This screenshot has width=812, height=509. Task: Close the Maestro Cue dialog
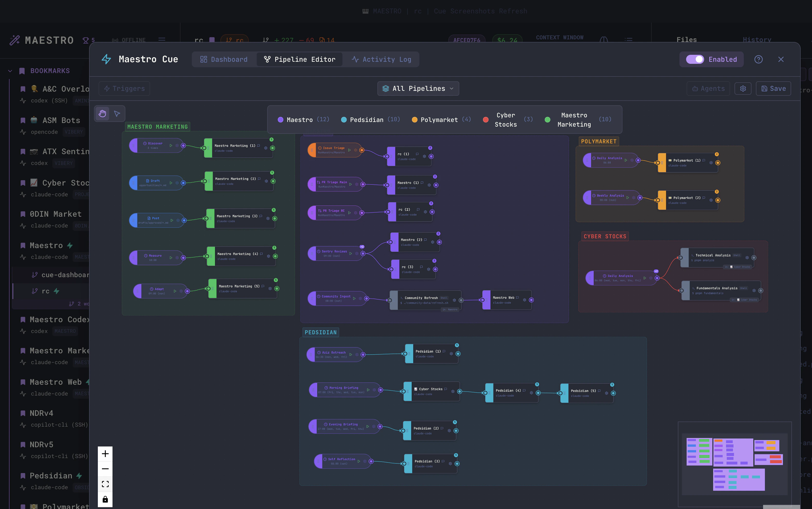tap(781, 60)
